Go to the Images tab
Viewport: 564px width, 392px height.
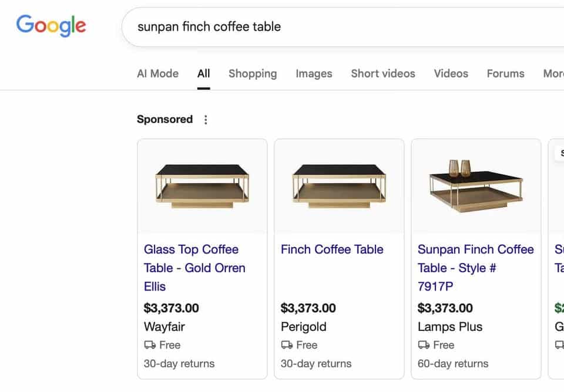[314, 73]
